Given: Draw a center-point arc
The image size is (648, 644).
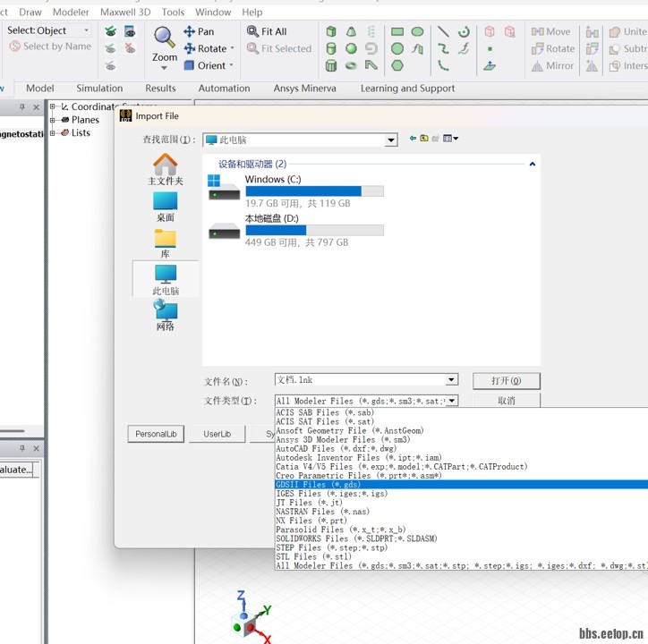Looking at the screenshot, I should [x=464, y=31].
